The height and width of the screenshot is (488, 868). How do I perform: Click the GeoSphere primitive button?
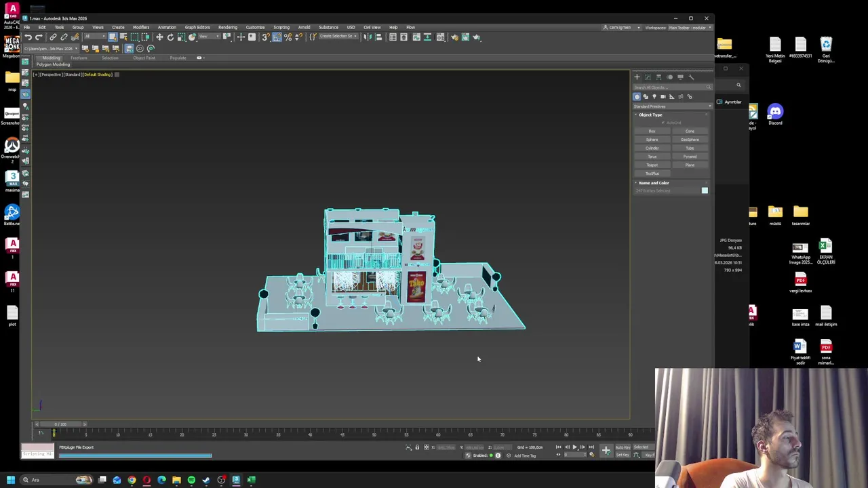point(690,140)
